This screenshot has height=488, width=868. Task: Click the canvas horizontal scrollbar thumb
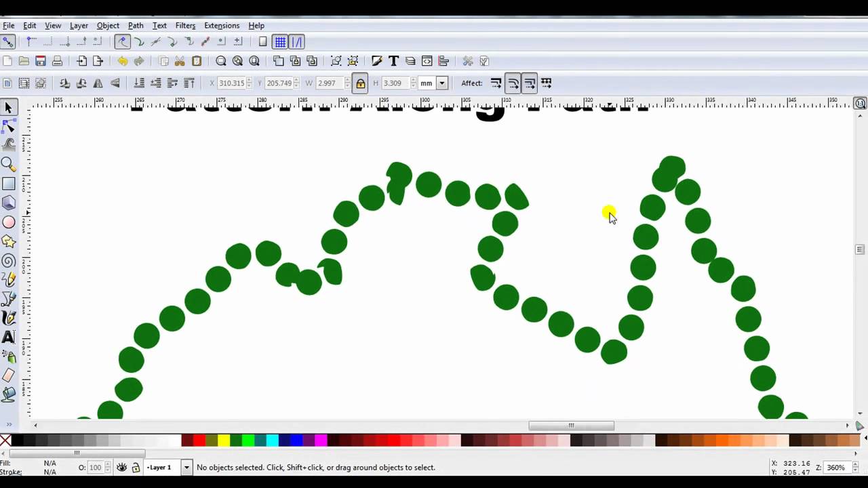tap(571, 426)
